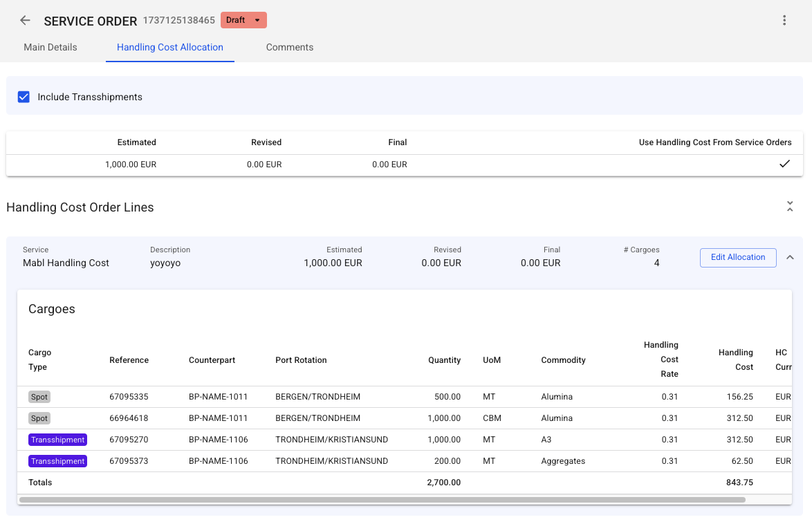Viewport: 812px width, 524px height.
Task: Click the Transshipment badge for reference 67095270
Action: pyautogui.click(x=57, y=440)
